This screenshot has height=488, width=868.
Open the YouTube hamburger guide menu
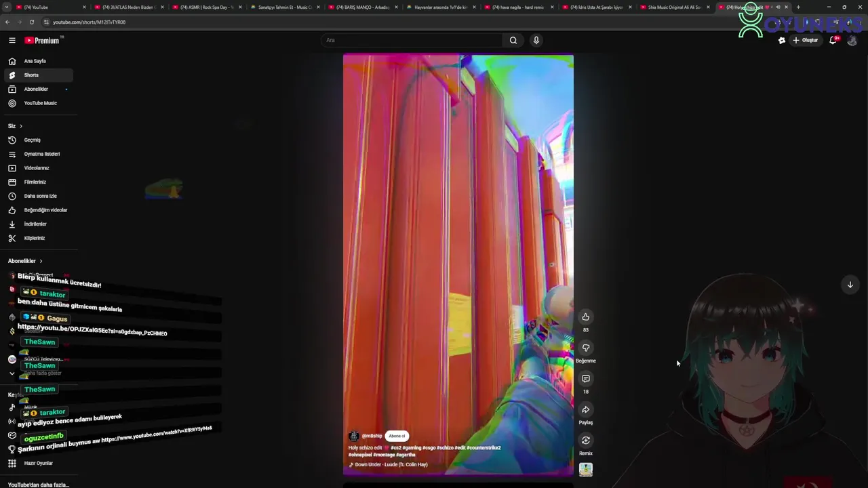[12, 41]
